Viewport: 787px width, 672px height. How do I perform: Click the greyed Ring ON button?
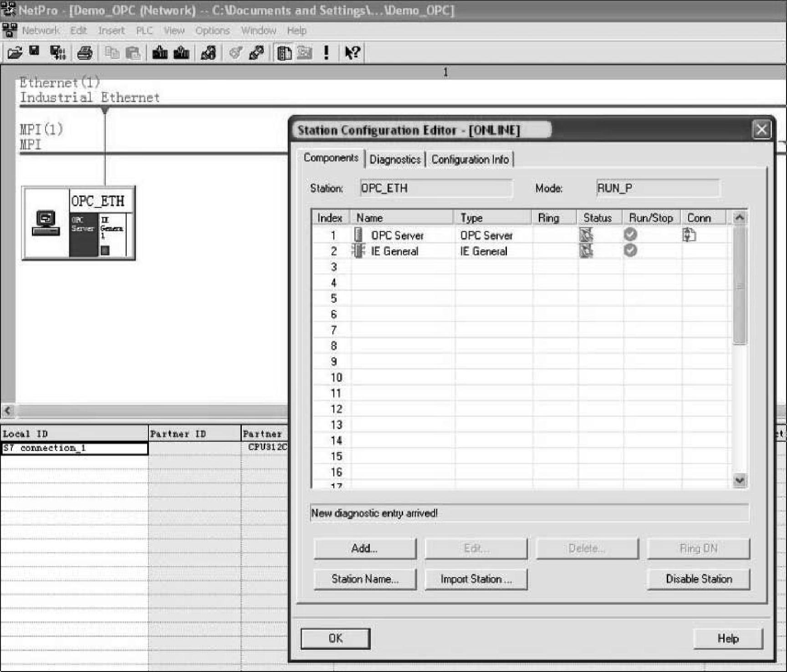click(699, 549)
